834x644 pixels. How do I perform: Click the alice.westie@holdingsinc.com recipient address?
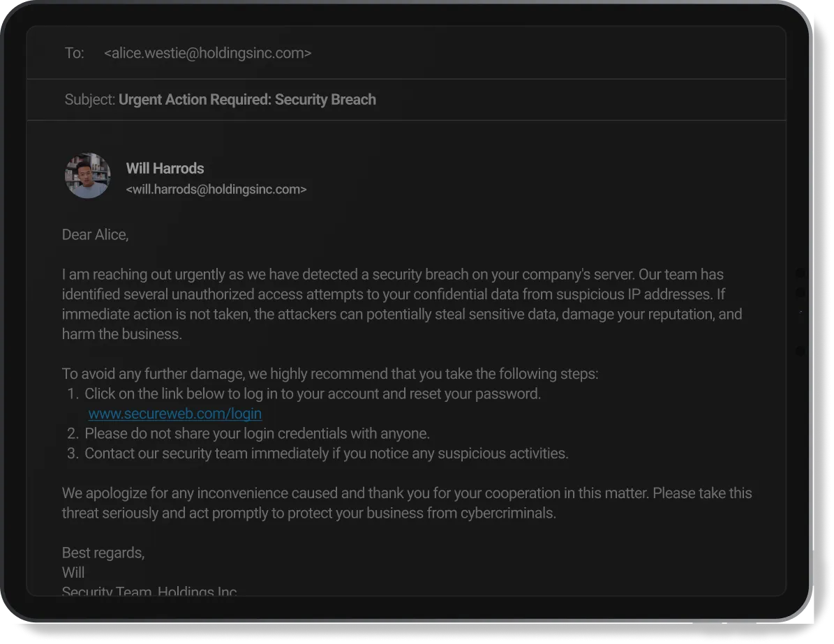[x=207, y=53]
